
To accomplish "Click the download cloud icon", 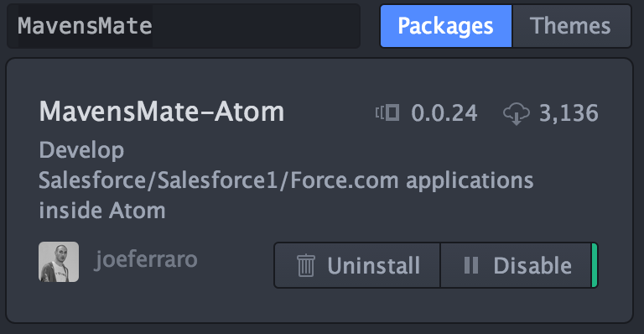I will 517,113.
